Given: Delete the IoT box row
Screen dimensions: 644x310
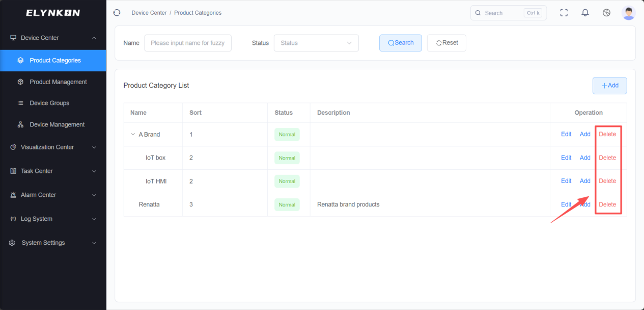Looking at the screenshot, I should [x=607, y=158].
